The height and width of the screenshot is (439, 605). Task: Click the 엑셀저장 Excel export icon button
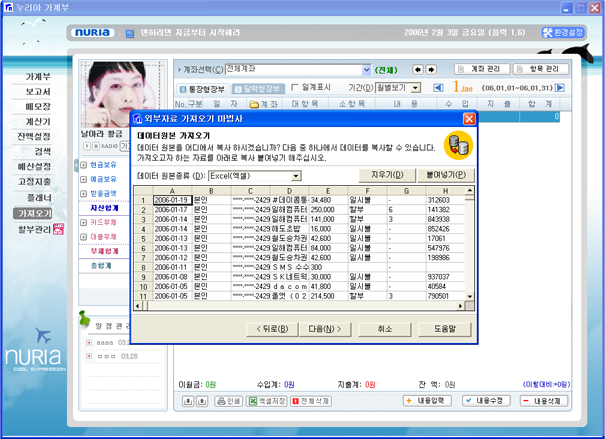[x=265, y=401]
